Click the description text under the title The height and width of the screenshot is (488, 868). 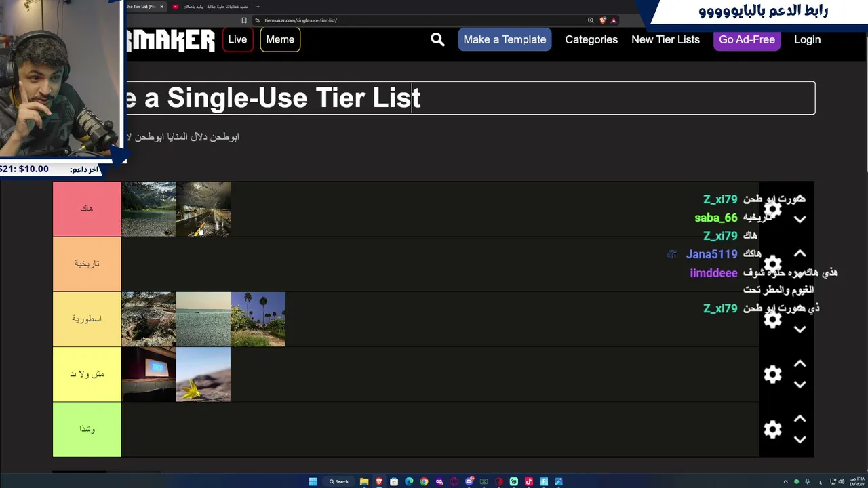point(183,136)
